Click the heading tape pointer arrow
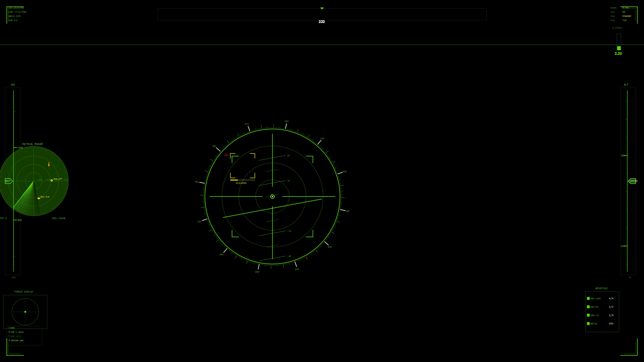Image resolution: width=644 pixels, height=362 pixels. 322,8
